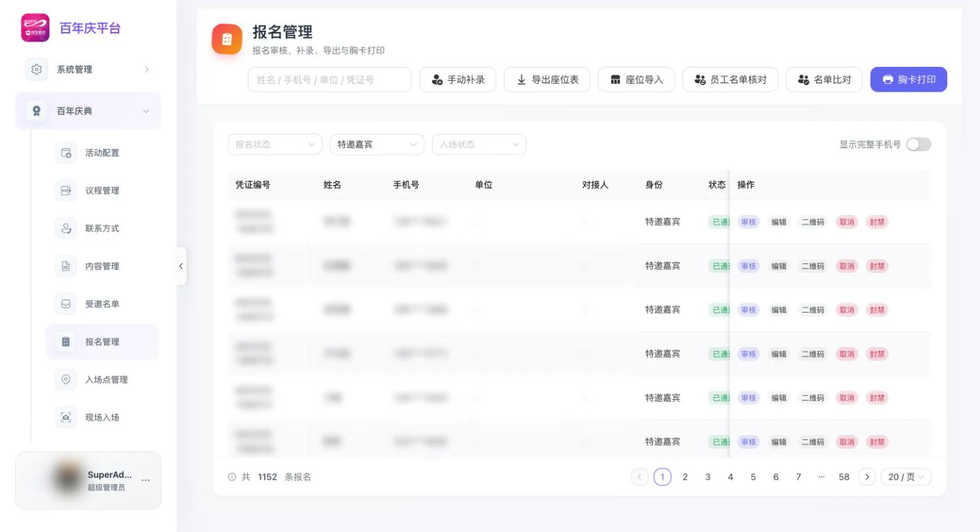Click the 员工名单核对 button

point(730,80)
